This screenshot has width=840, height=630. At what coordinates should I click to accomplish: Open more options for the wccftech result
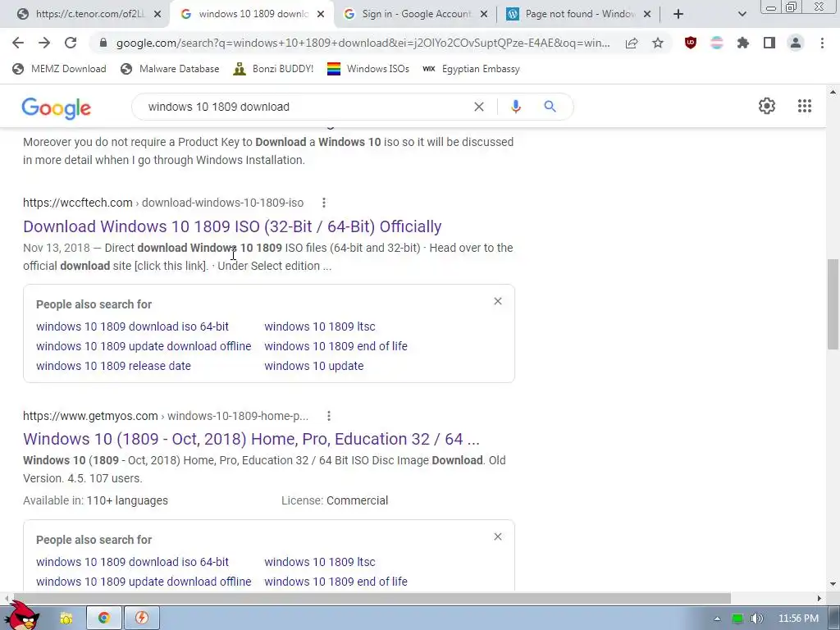pos(323,203)
